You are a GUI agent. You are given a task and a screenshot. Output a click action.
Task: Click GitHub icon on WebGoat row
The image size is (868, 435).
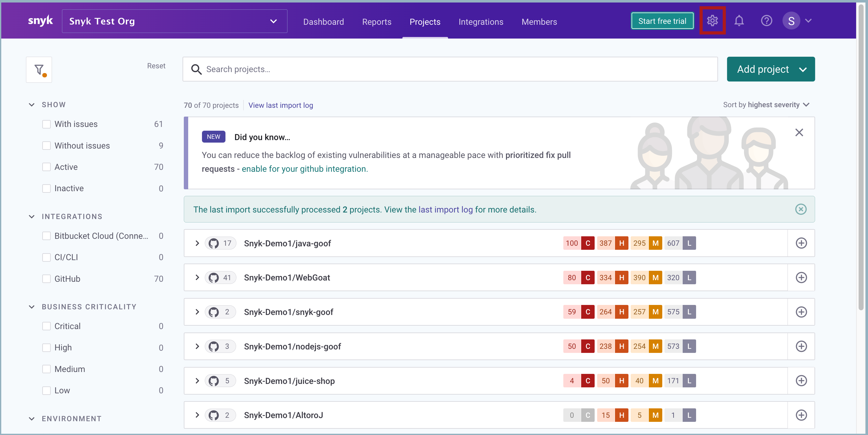pyautogui.click(x=214, y=278)
